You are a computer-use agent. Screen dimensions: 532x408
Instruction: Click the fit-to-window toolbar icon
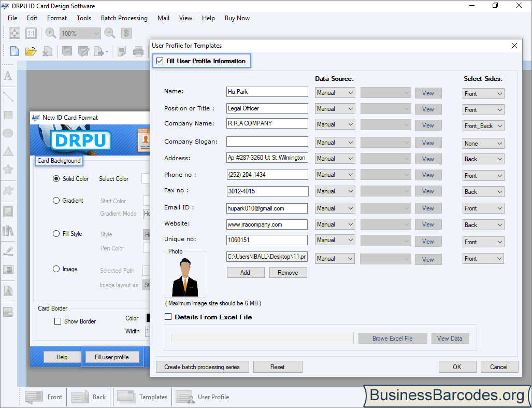pos(15,33)
